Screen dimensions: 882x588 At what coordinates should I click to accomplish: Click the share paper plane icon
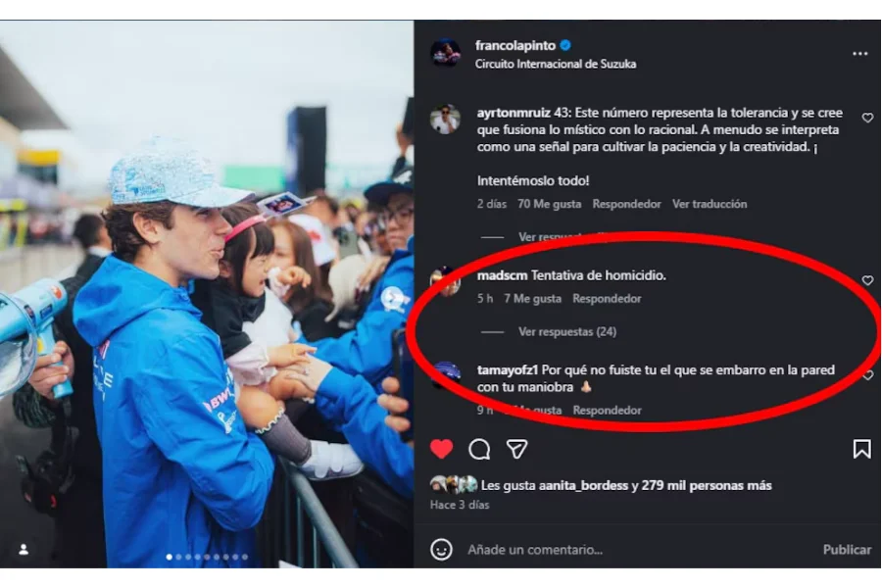pos(516,449)
